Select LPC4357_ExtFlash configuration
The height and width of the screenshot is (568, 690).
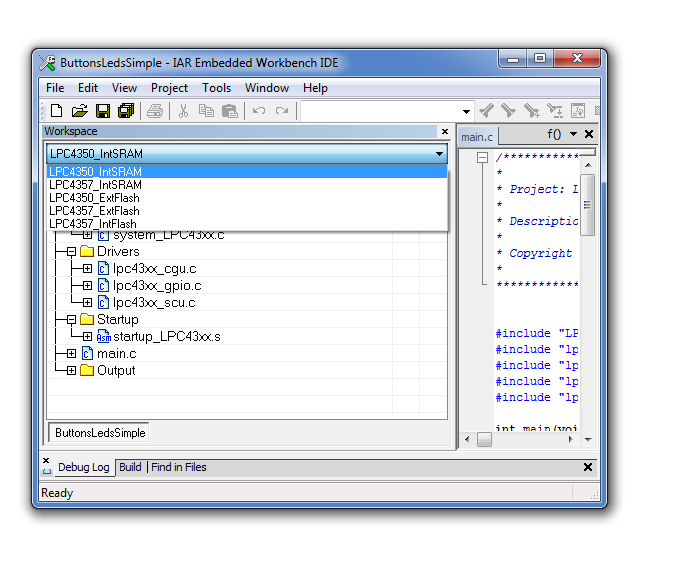[247, 211]
